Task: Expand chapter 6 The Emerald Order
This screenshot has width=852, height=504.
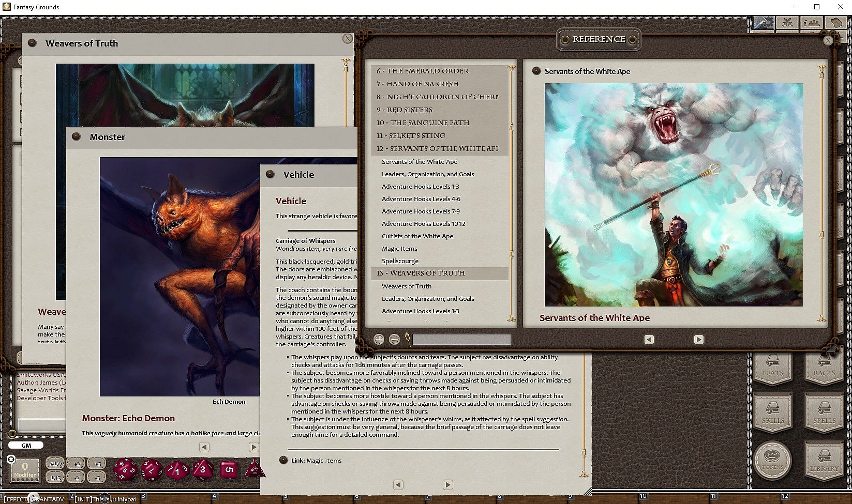Action: pos(440,71)
